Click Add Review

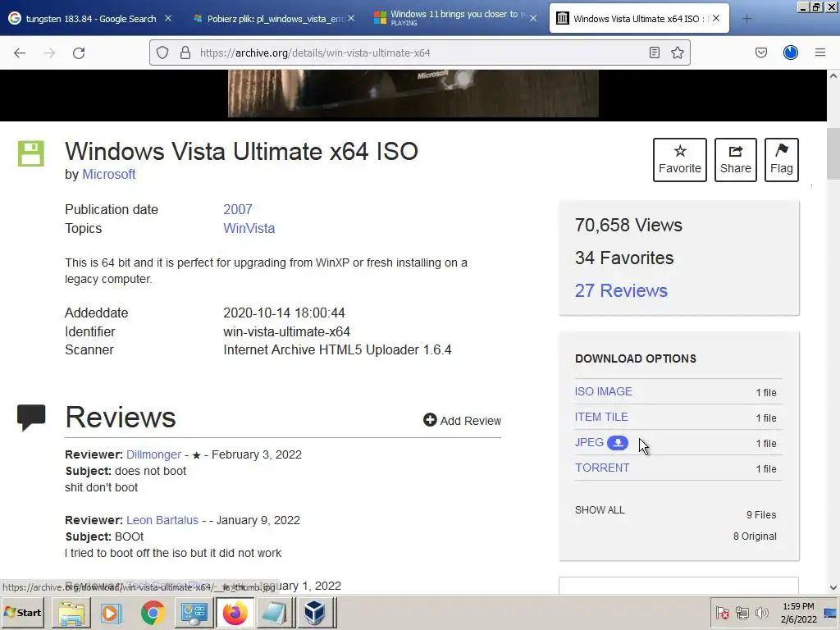[463, 421]
